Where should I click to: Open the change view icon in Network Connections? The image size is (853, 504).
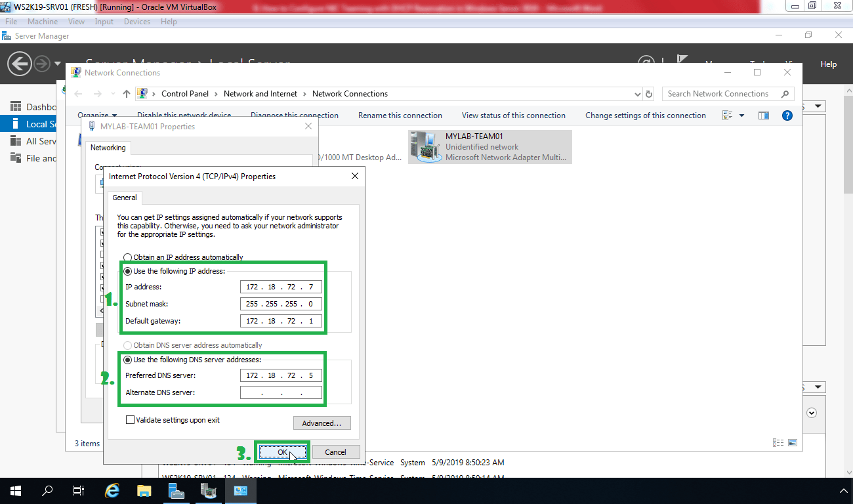pyautogui.click(x=727, y=115)
